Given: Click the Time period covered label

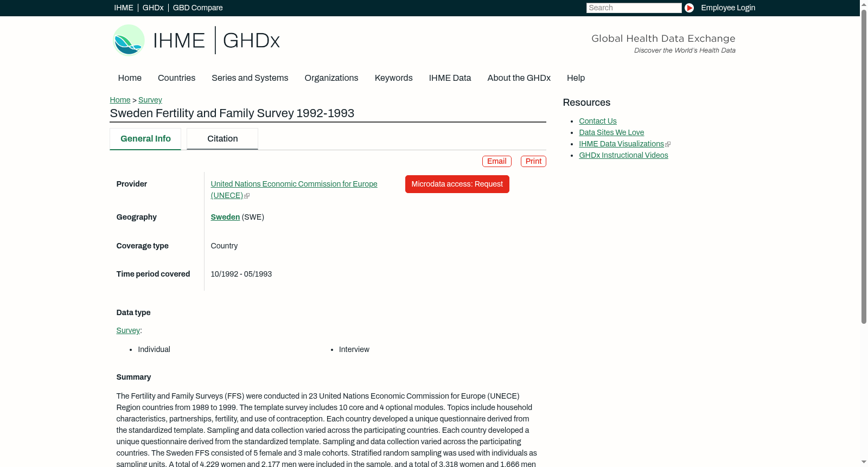Looking at the screenshot, I should 153,274.
